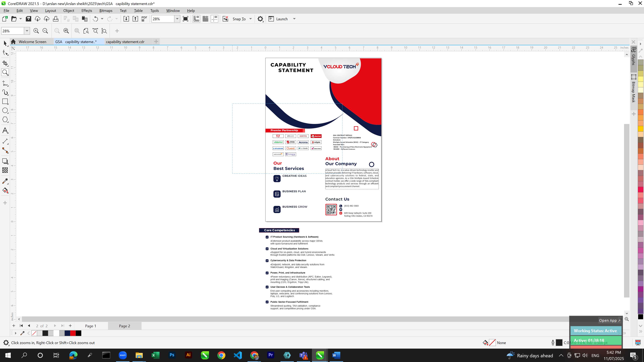
Task: Select the Interactive Fill tool
Action: click(x=5, y=190)
